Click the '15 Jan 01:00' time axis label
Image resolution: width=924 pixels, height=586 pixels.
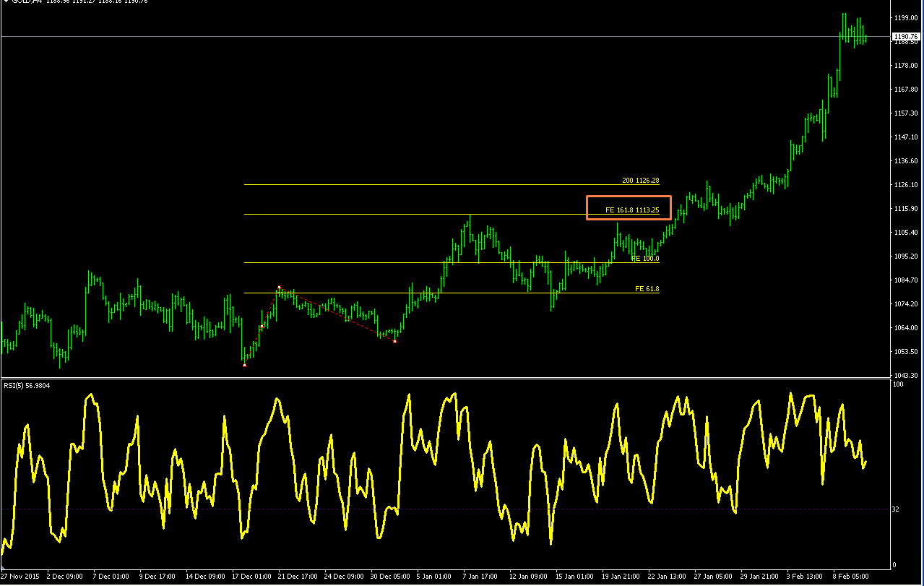pyautogui.click(x=574, y=577)
